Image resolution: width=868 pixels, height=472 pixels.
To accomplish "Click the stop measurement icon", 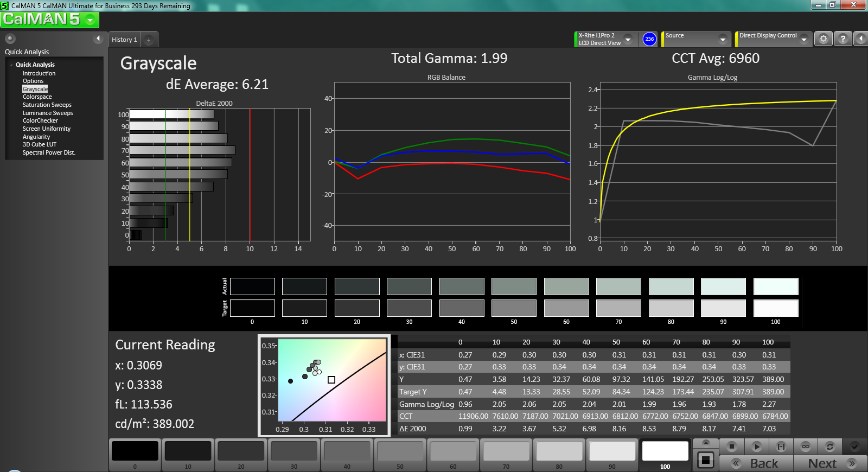I will [x=731, y=447].
